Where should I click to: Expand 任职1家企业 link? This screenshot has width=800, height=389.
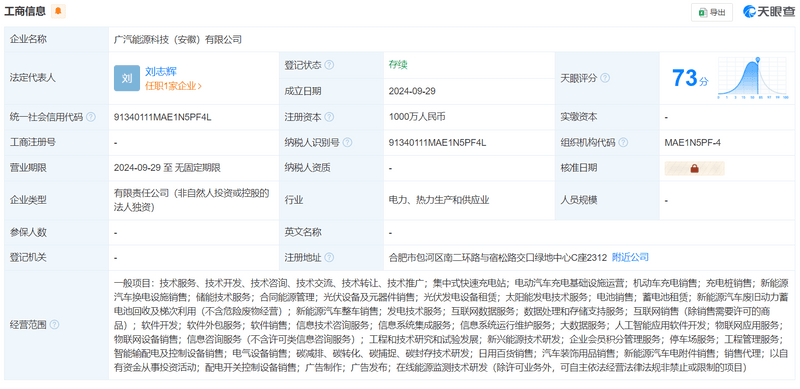[x=173, y=86]
